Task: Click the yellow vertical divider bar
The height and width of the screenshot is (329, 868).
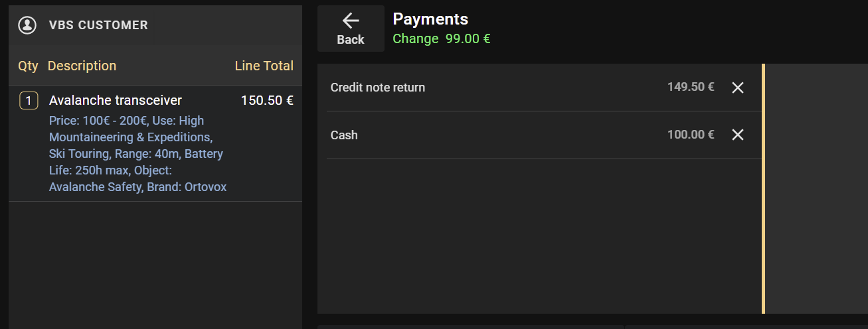Action: (x=763, y=188)
